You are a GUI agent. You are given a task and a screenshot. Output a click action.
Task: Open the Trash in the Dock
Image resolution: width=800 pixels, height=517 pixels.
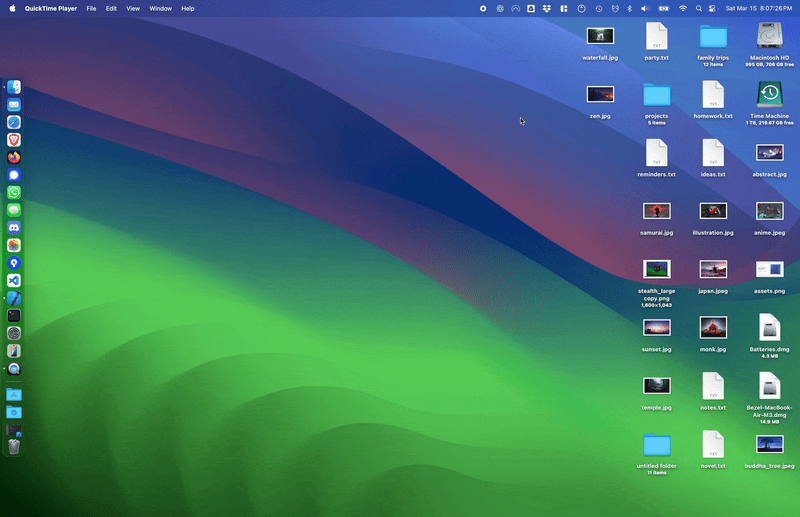click(14, 447)
